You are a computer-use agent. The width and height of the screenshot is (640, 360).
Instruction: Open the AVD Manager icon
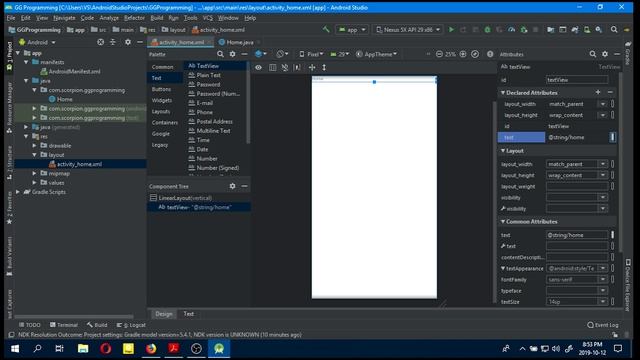coord(587,29)
